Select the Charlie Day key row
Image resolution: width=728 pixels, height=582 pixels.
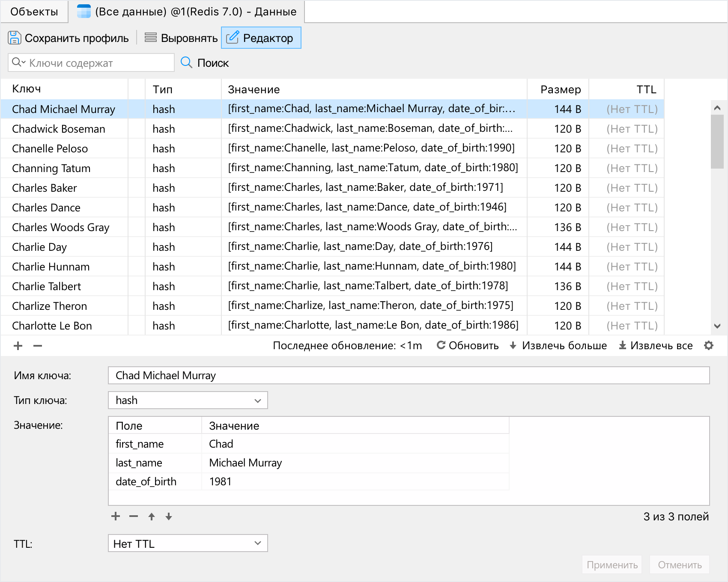point(332,247)
